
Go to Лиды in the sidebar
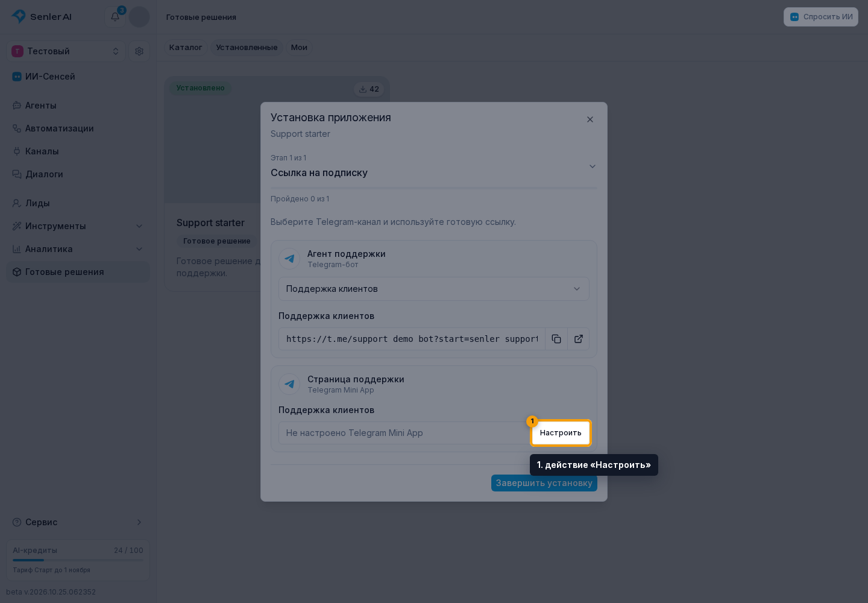pyautogui.click(x=78, y=203)
